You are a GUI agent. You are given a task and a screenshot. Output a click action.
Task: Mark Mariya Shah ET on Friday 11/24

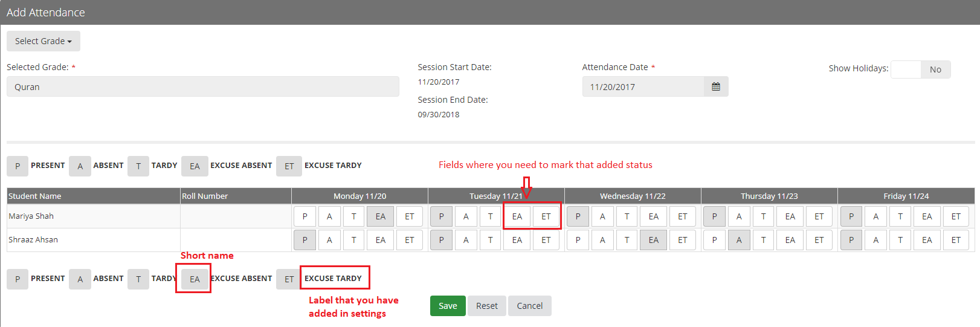[x=956, y=216]
